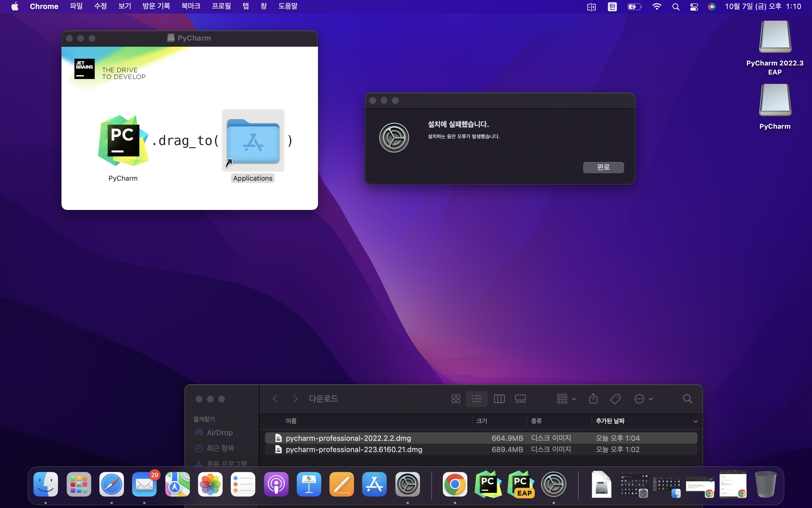Screen dimensions: 812x508
Task: Click System Preferences gear beside App Store
Action: click(x=408, y=484)
